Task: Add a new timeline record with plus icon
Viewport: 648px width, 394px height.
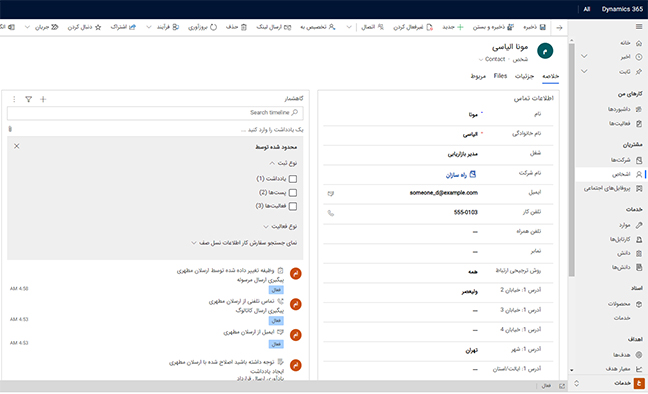Action: pos(43,99)
